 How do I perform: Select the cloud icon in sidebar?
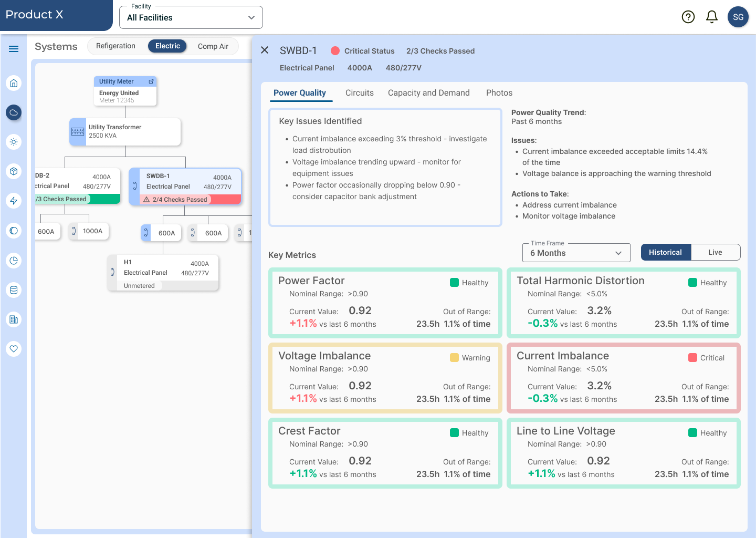pyautogui.click(x=14, y=112)
